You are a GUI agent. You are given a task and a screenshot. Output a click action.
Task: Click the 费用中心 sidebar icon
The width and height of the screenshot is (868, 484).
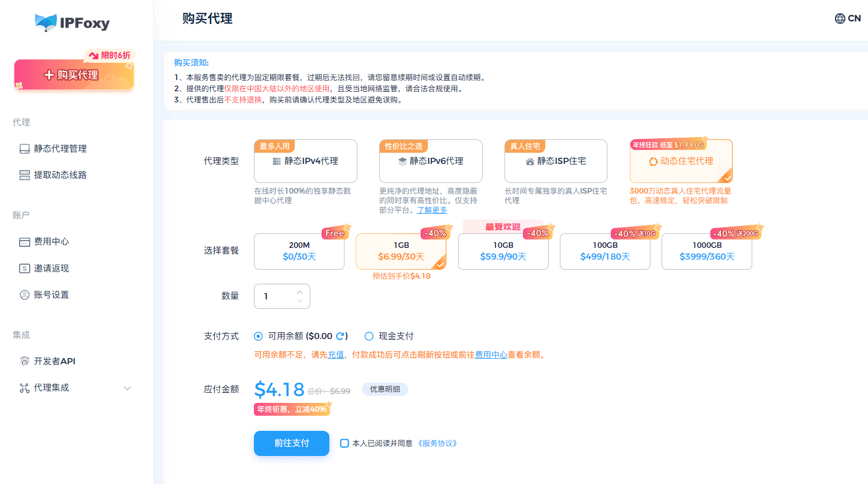[25, 242]
